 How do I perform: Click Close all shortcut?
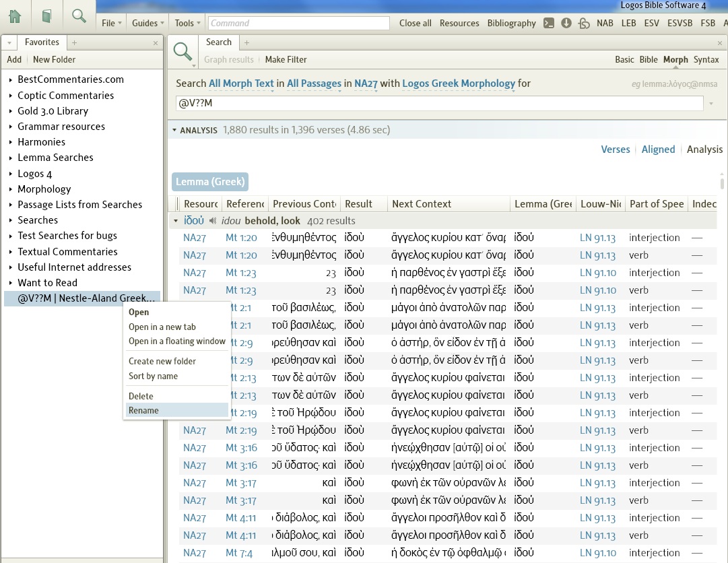click(415, 23)
